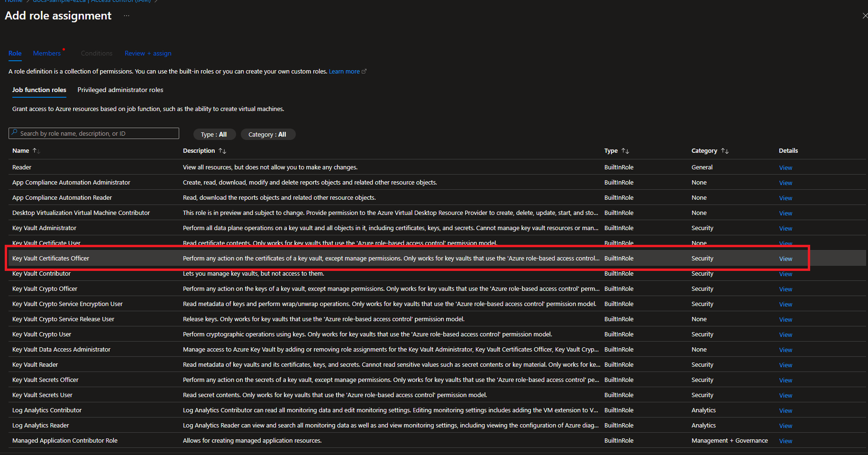Click the ellipsis next to Add role assignment

pyautogui.click(x=126, y=16)
